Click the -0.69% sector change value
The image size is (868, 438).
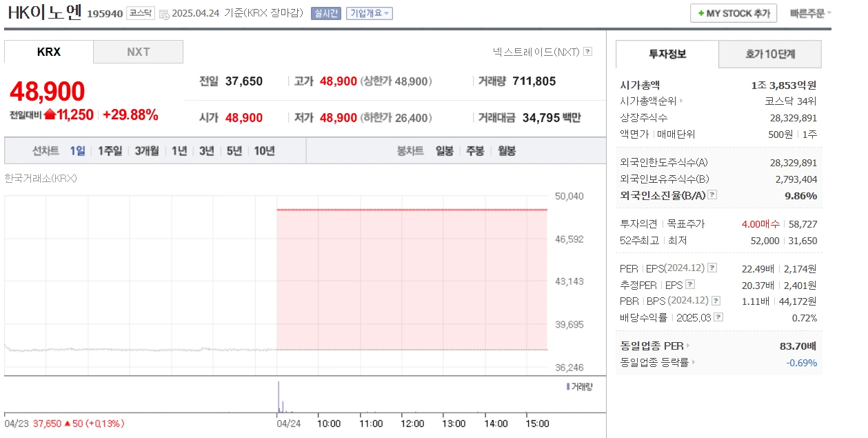pos(802,362)
